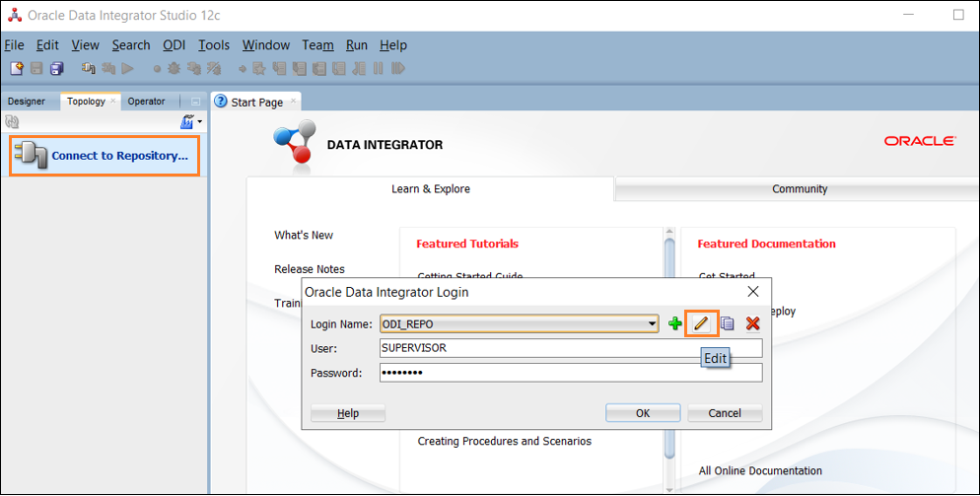Open the ODI menu
This screenshot has height=496, width=980.
[175, 45]
